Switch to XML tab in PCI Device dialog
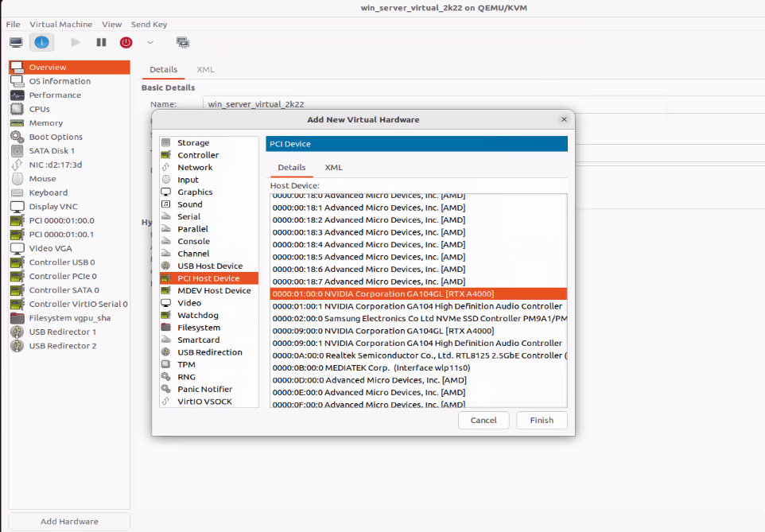 tap(334, 168)
